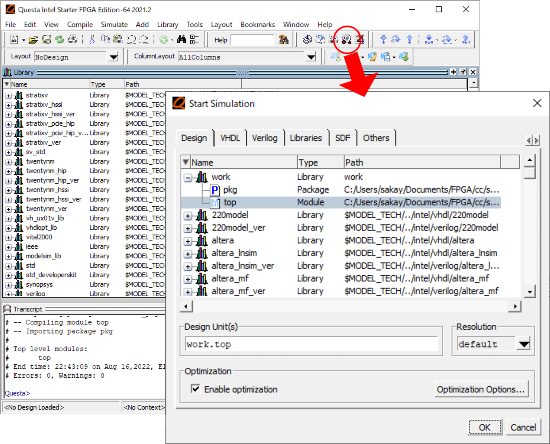
Task: Expand the stratixv library in the Library panel
Action: [x=8, y=95]
